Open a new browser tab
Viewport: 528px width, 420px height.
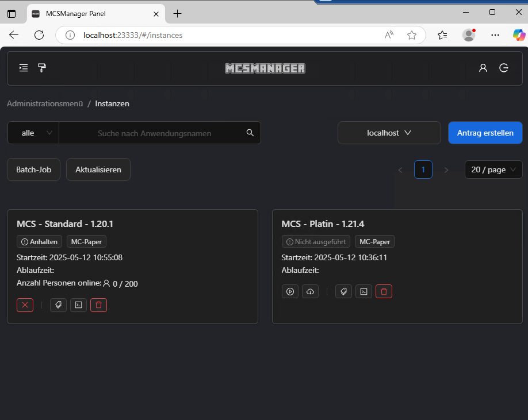(x=178, y=14)
